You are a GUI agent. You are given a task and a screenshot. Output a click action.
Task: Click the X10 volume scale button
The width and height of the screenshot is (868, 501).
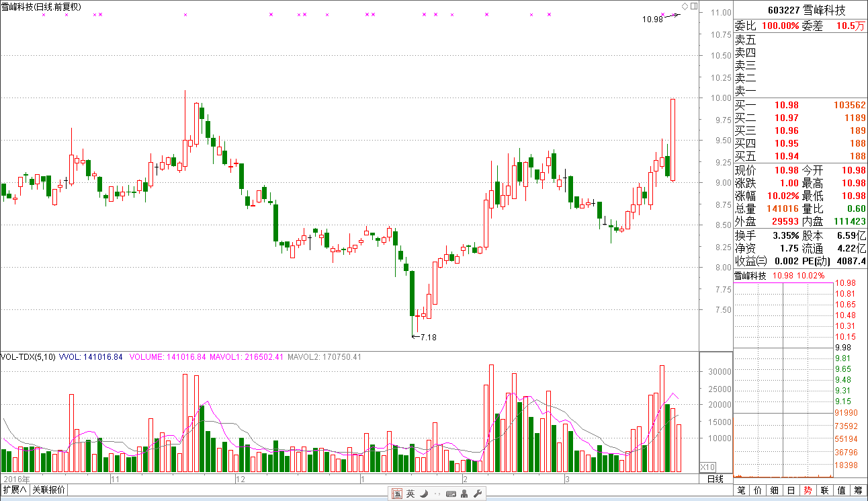click(707, 467)
